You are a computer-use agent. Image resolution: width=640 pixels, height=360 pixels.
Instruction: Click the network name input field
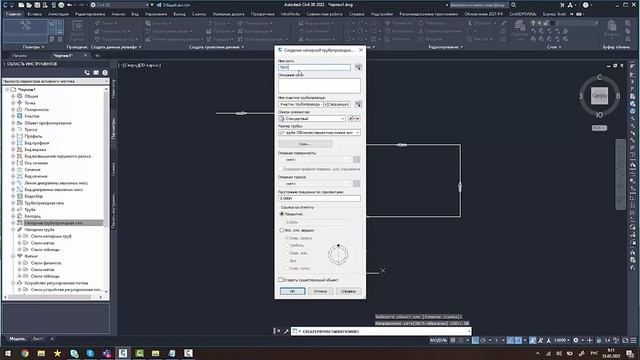click(x=314, y=67)
